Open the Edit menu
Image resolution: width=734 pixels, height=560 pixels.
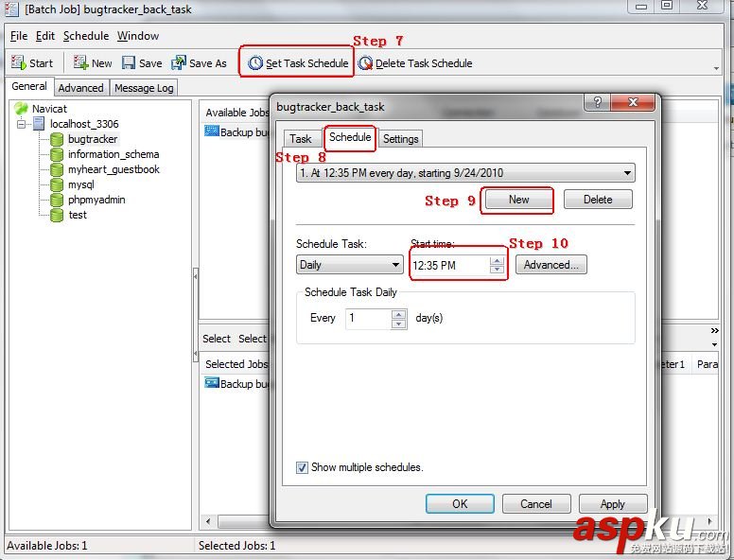pyautogui.click(x=45, y=36)
